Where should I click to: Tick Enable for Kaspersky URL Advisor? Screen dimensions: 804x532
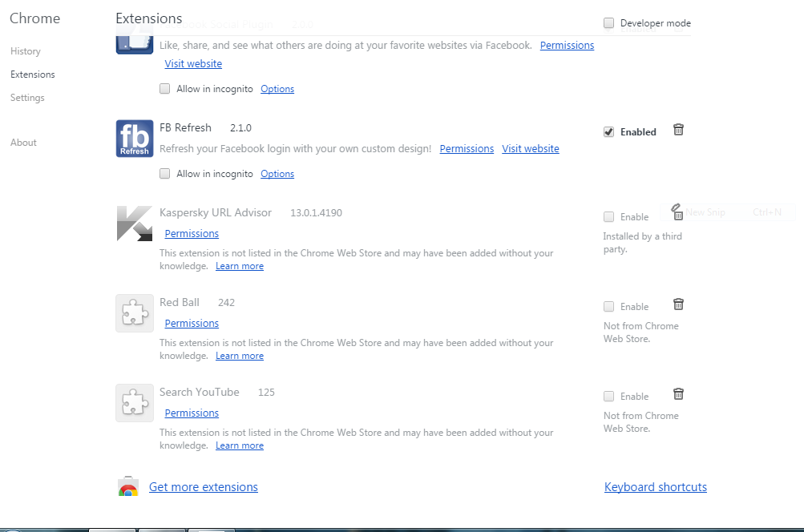click(608, 217)
